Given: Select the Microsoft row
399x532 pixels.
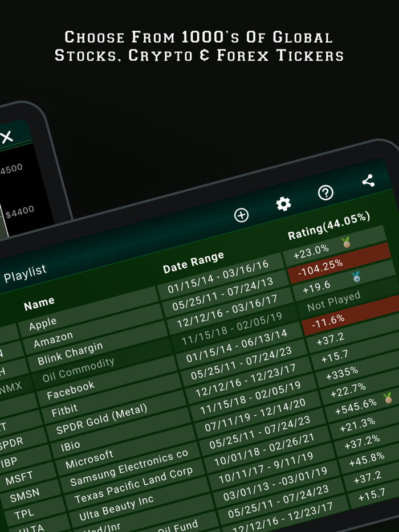Looking at the screenshot, I should [x=89, y=459].
